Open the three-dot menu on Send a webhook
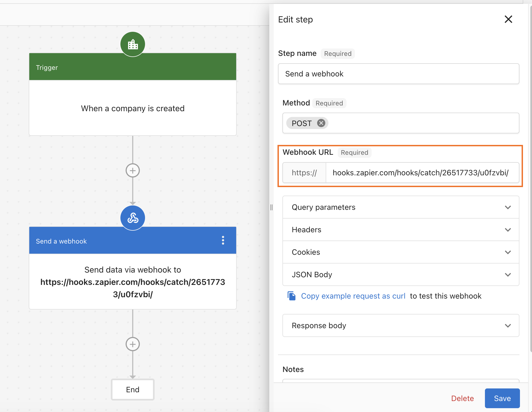This screenshot has width=532, height=412. pos(223,240)
